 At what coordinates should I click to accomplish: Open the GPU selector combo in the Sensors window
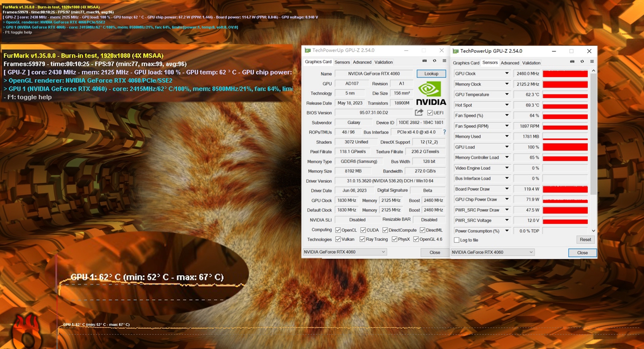pos(493,252)
